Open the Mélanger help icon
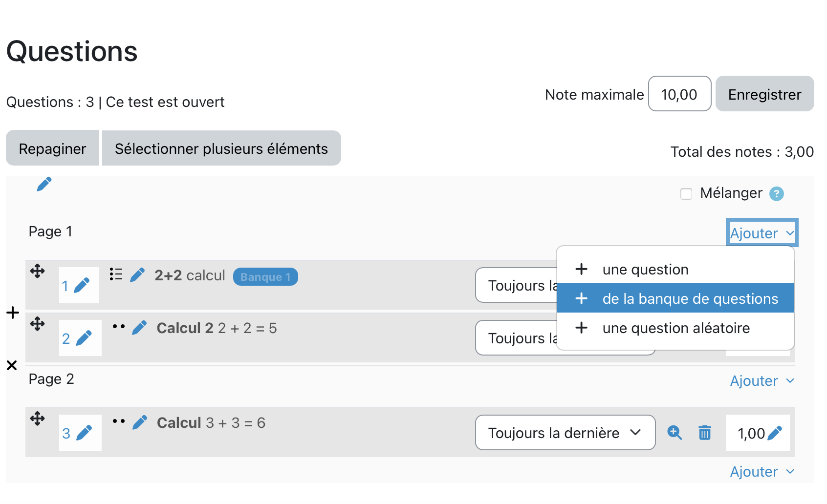Viewport: 827px width, 504px height. (776, 194)
